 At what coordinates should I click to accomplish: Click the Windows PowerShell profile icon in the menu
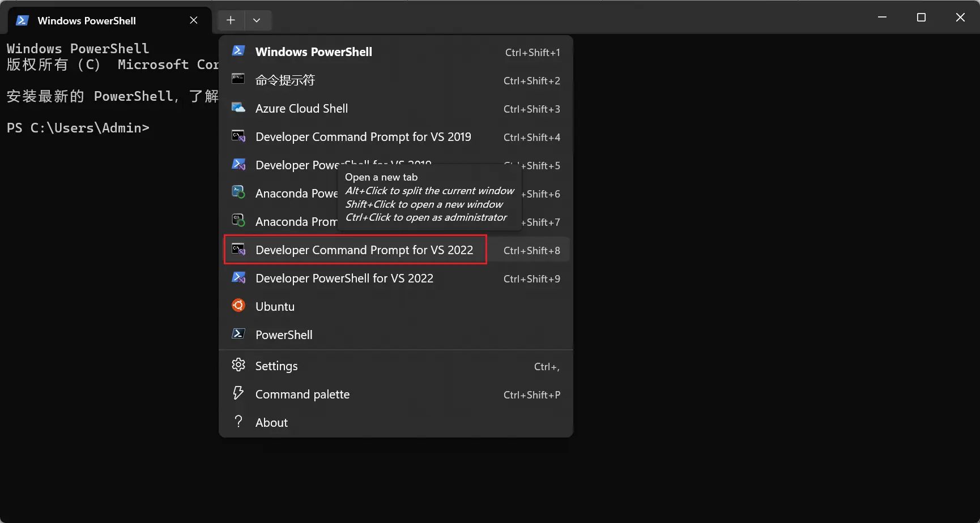238,51
